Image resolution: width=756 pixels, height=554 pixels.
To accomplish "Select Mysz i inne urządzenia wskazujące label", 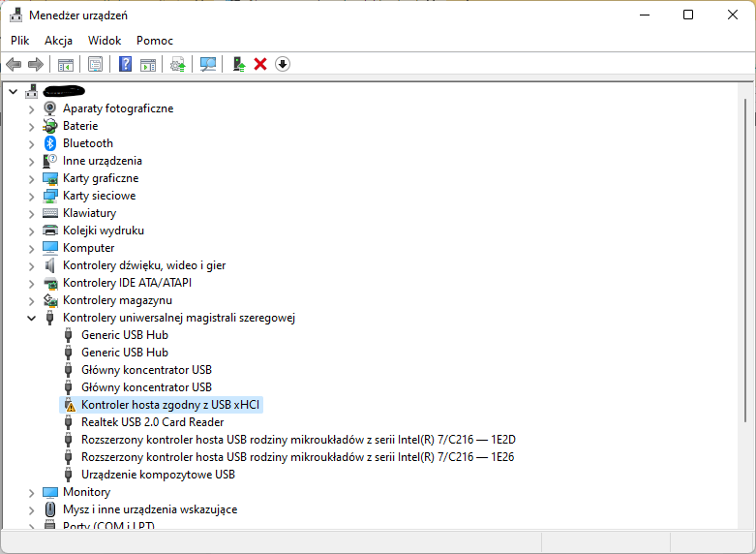I will tap(150, 509).
